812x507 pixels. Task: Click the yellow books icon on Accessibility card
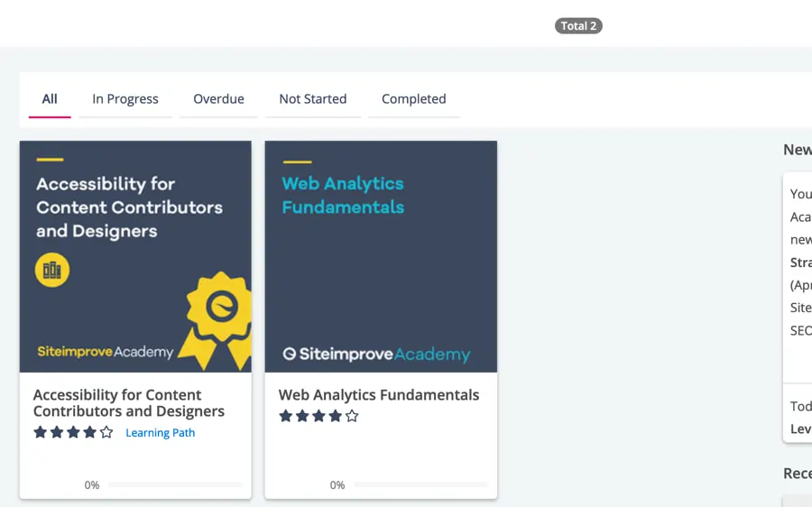pos(52,270)
